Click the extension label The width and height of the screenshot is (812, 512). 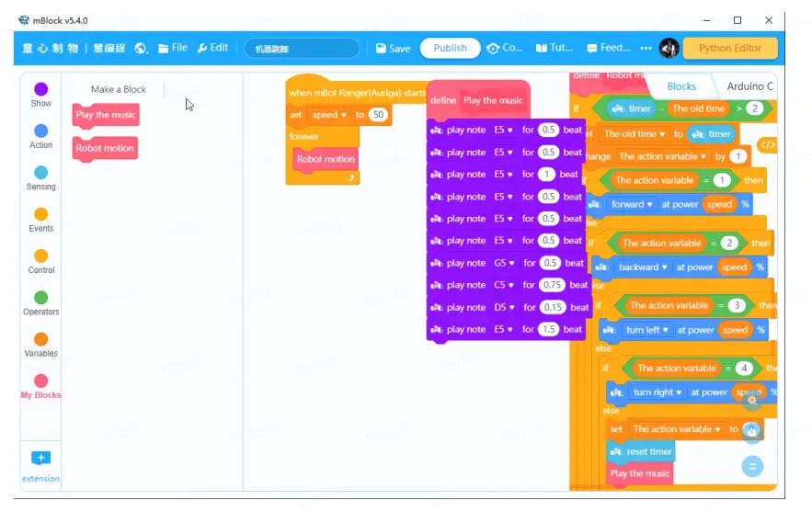tap(40, 478)
